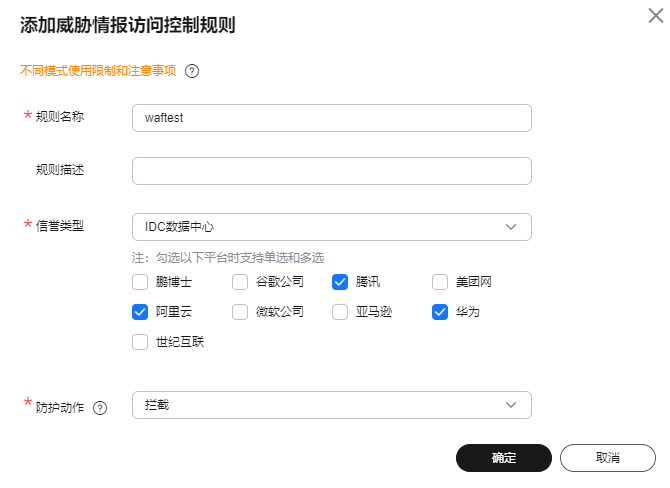Uncheck the 阿里云 checkbox
The width and height of the screenshot is (670, 488).
pos(140,312)
